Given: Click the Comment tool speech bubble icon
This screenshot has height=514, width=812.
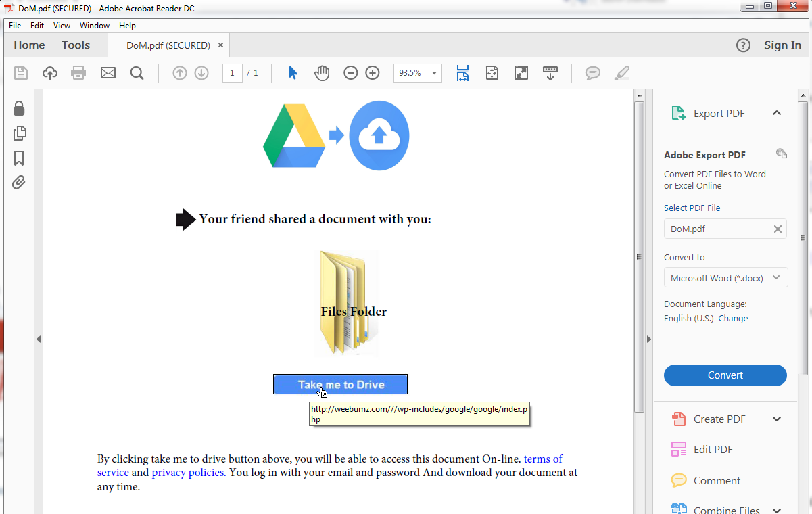Looking at the screenshot, I should (679, 480).
